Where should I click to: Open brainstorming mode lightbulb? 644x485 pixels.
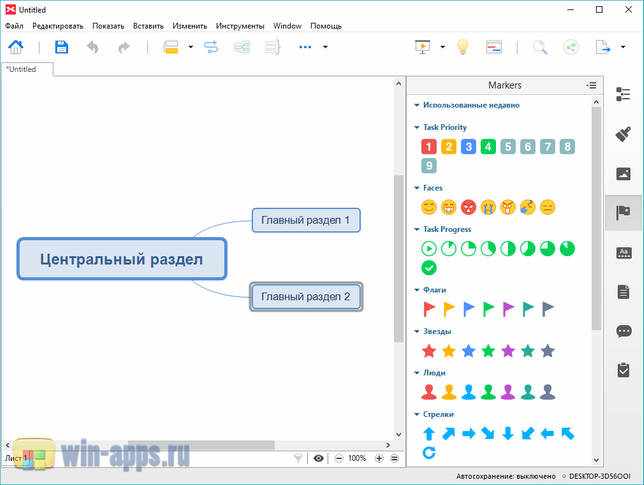tap(462, 47)
